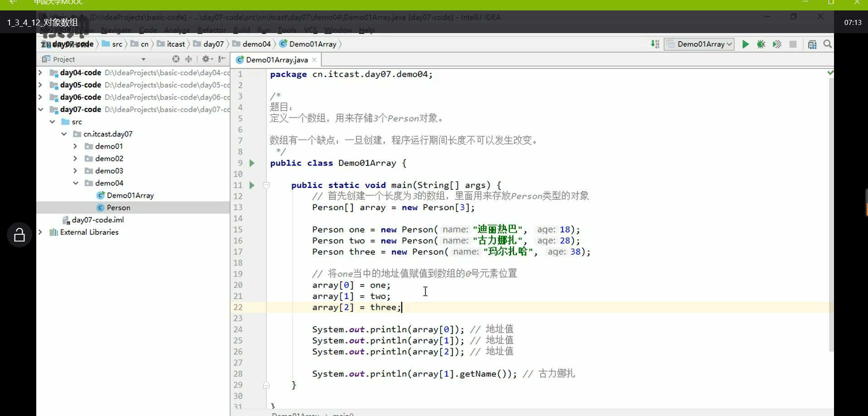Click Collapse All icon in Project panel
Screen dimensions: 868x416
tap(189, 59)
